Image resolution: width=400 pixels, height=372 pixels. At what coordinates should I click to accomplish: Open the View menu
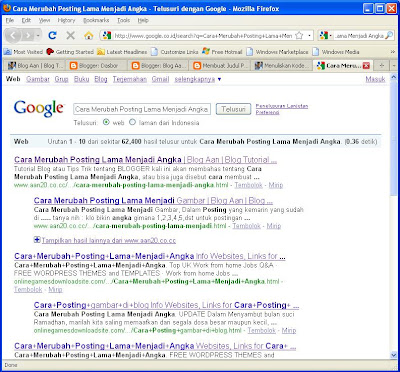click(x=44, y=20)
